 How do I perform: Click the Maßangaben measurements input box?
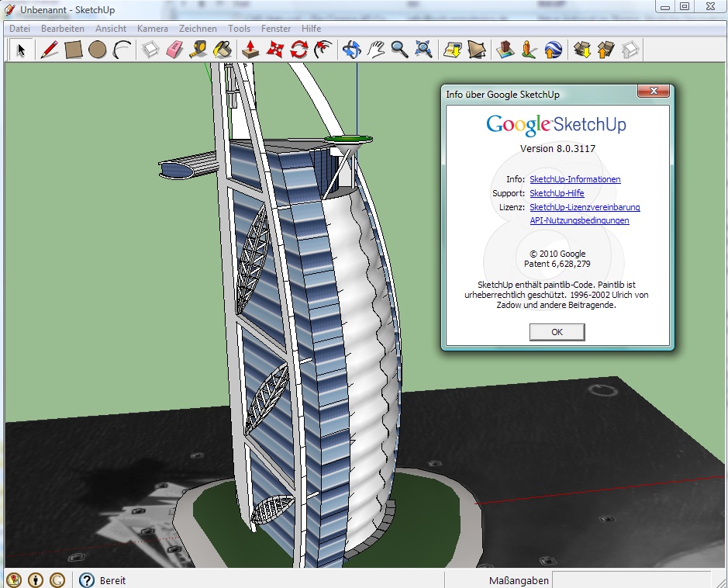[631, 580]
